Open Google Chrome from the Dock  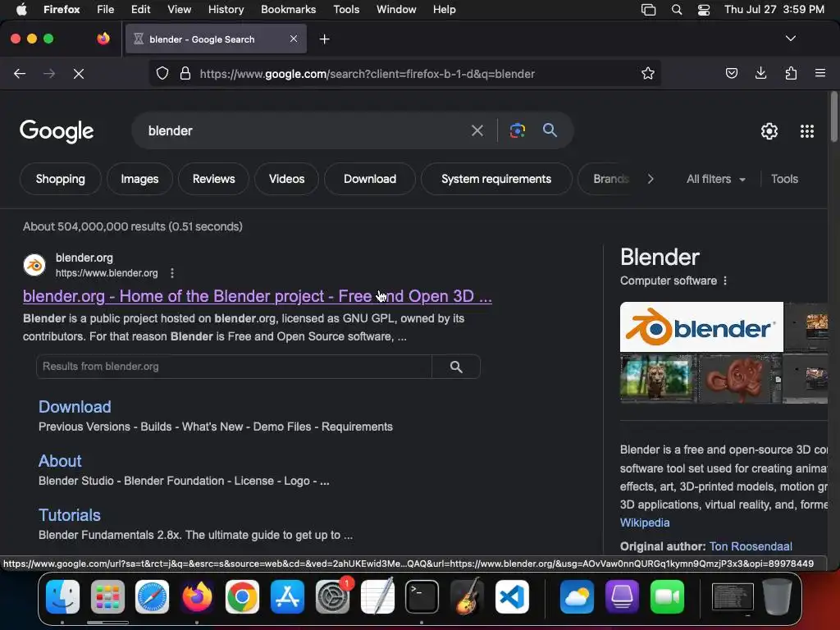click(242, 596)
